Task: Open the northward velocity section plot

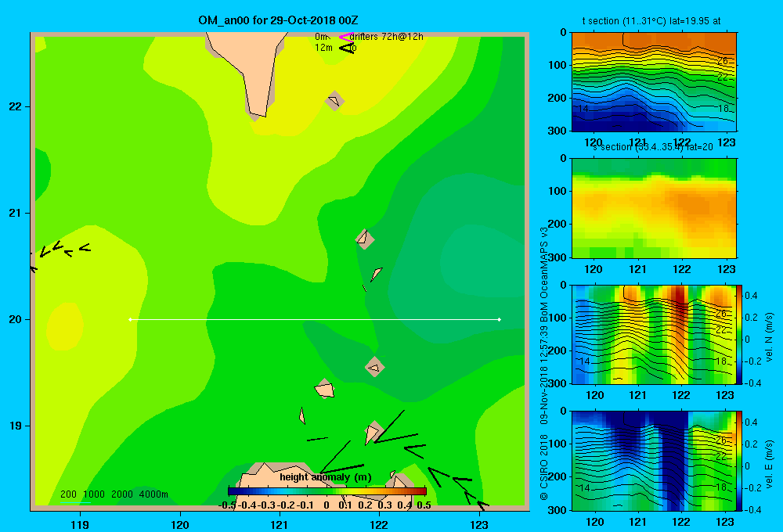Action: (654, 334)
